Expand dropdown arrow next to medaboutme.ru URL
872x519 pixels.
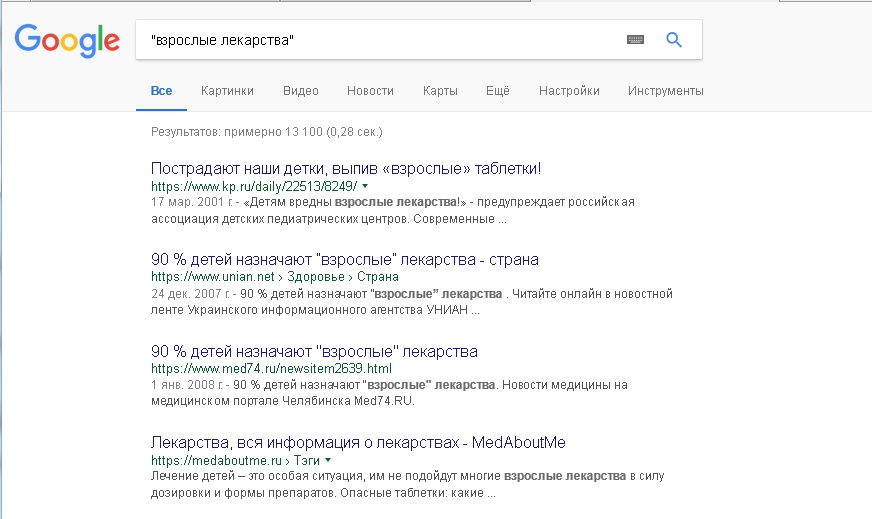[328, 460]
